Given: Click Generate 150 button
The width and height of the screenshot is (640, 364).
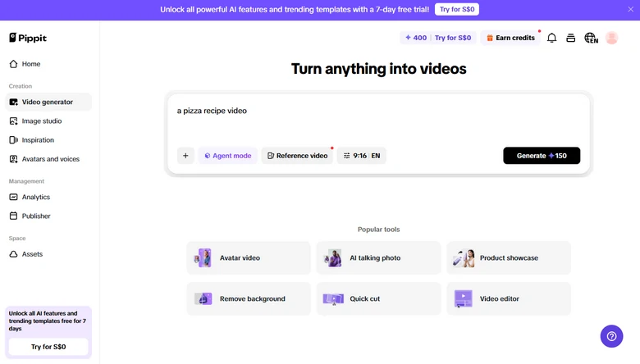Looking at the screenshot, I should click(542, 156).
